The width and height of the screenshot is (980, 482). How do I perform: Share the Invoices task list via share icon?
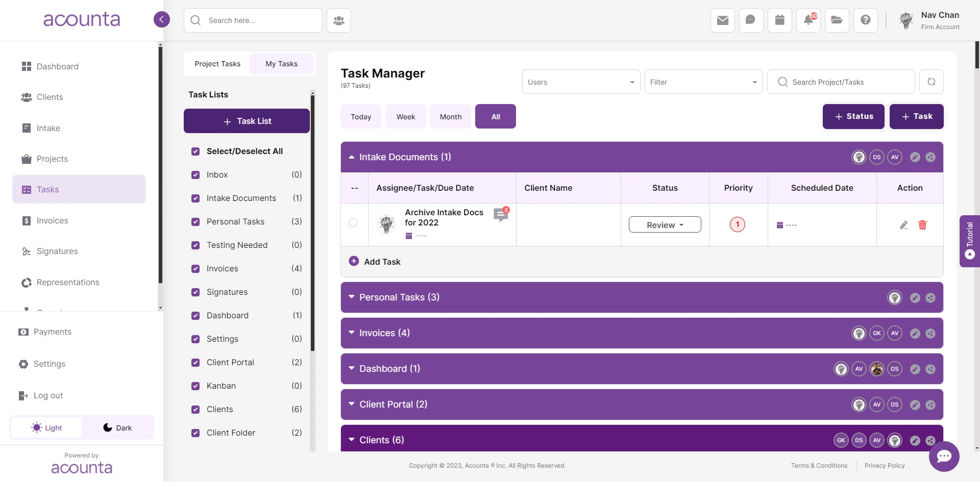click(931, 333)
